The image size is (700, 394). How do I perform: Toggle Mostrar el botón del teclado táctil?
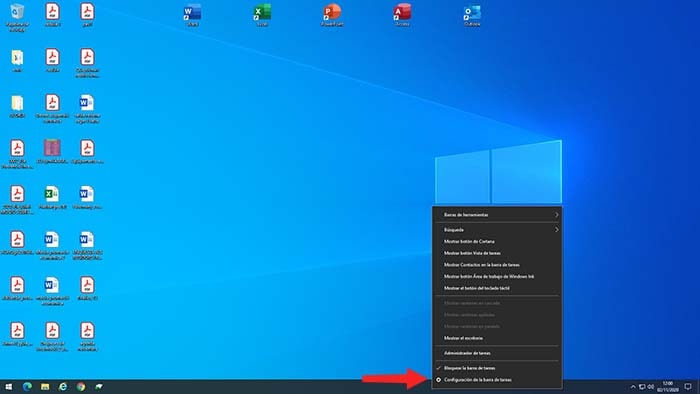coord(497,288)
